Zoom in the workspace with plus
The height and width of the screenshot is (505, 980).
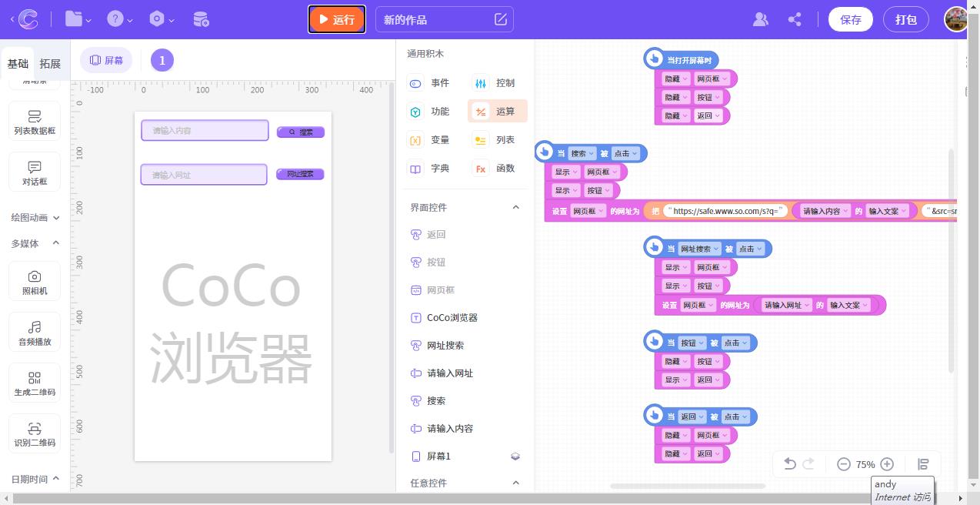(887, 464)
